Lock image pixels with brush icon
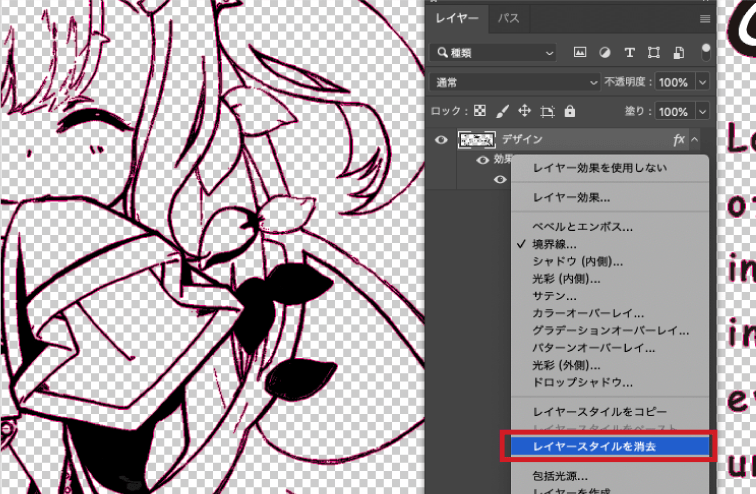This screenshot has height=494, width=756. coord(502,111)
